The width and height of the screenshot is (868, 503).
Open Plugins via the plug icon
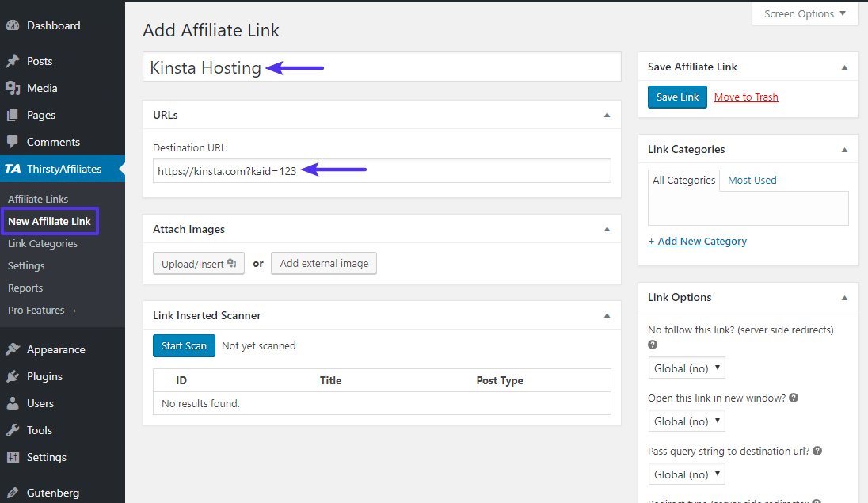click(x=14, y=375)
